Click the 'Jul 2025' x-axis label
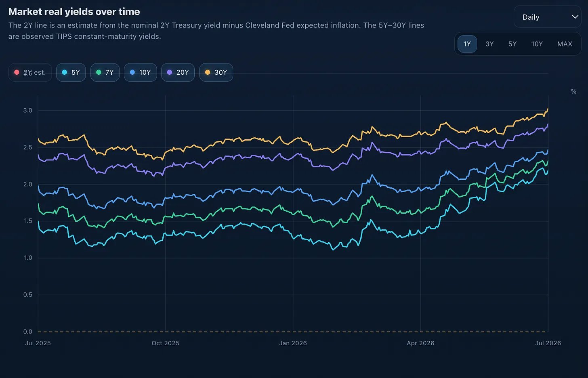 click(x=38, y=343)
